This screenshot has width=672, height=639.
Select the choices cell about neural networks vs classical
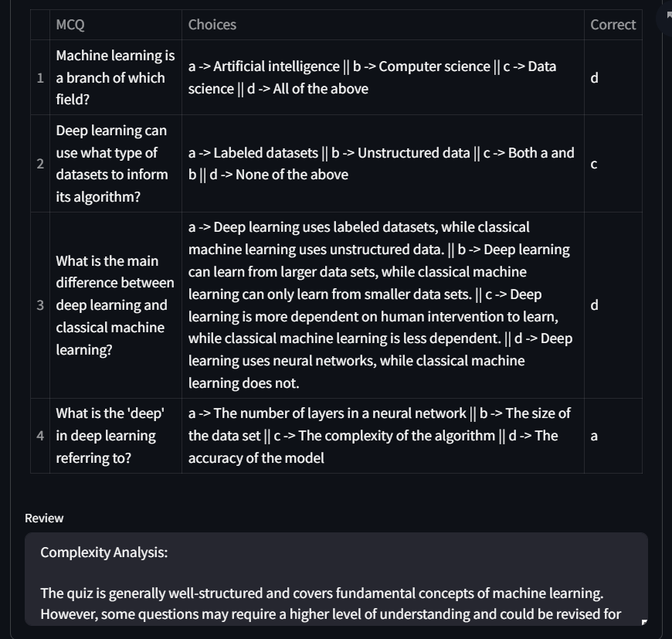coord(382,305)
